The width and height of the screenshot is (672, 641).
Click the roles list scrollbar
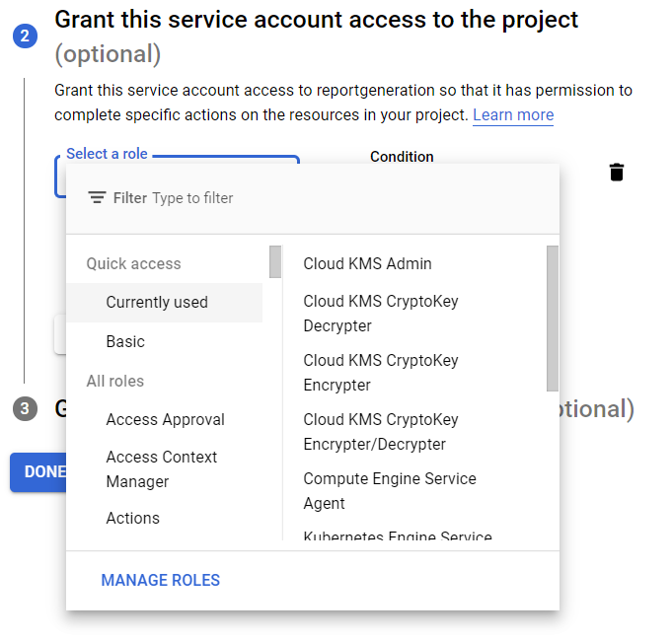pyautogui.click(x=552, y=318)
